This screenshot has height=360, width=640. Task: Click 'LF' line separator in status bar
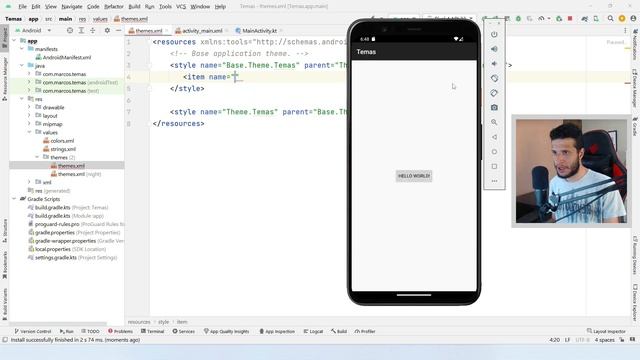pos(567,340)
